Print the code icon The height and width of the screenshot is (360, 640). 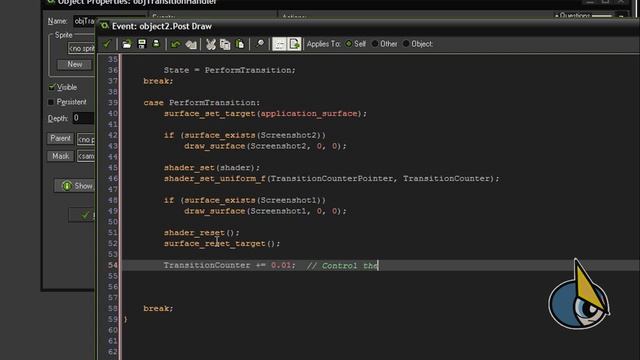pos(156,44)
